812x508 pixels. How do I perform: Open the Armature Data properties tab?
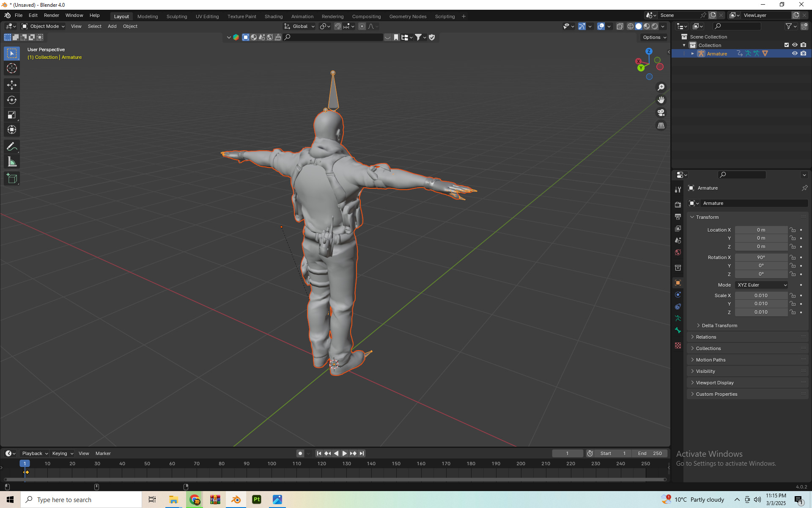678,318
